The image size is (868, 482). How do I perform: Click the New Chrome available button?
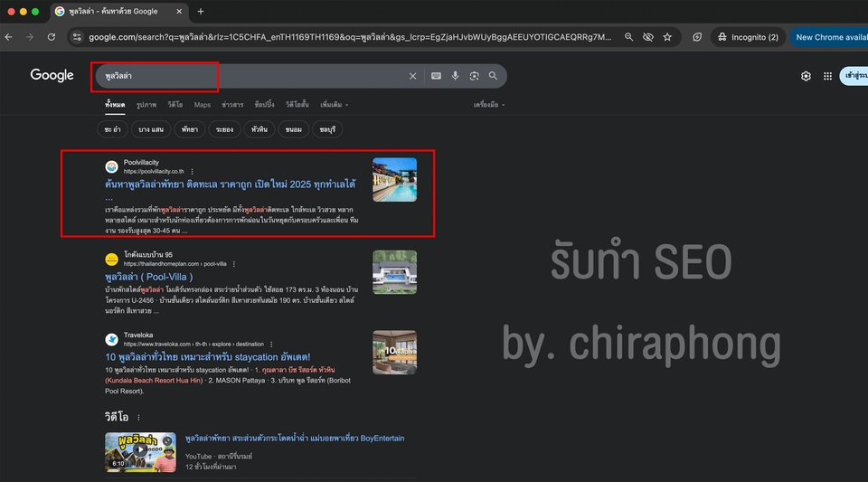(x=830, y=37)
